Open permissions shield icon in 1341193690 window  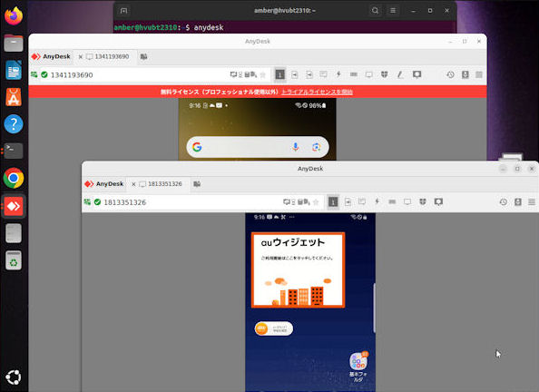coord(385,74)
